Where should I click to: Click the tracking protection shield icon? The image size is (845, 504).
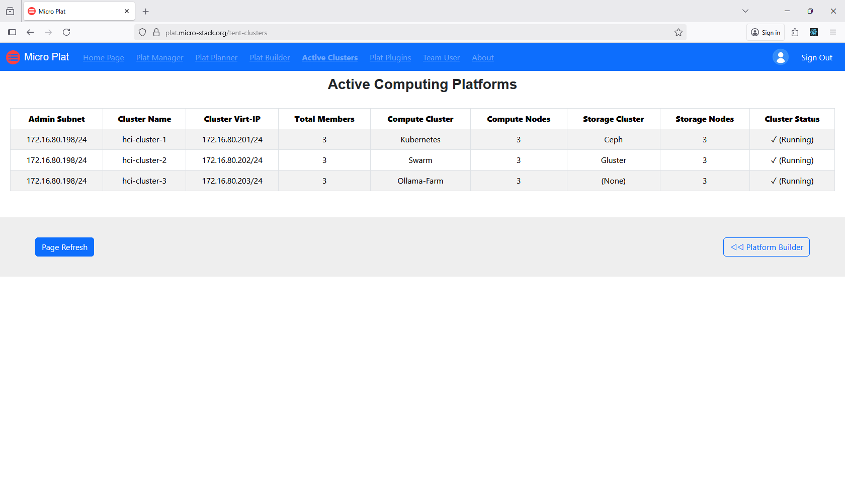click(142, 32)
